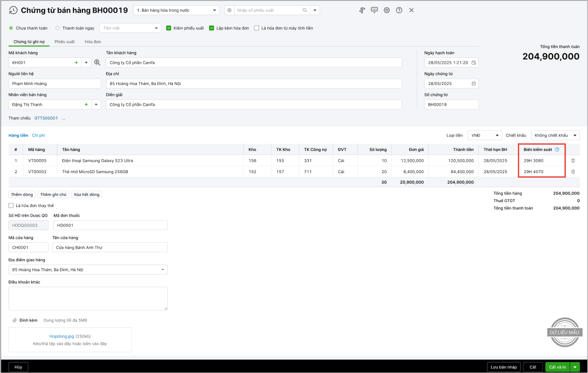Click the help question mark icon

399,10
